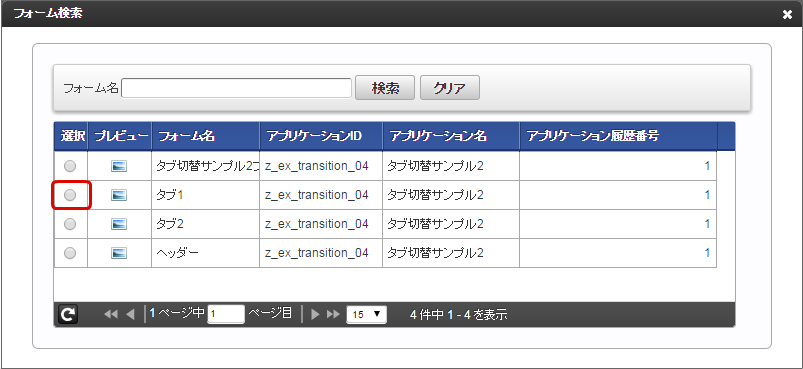Image resolution: width=803 pixels, height=369 pixels.
Task: Click the form name cell タブ切替サンプル2フ
Action: pos(205,166)
